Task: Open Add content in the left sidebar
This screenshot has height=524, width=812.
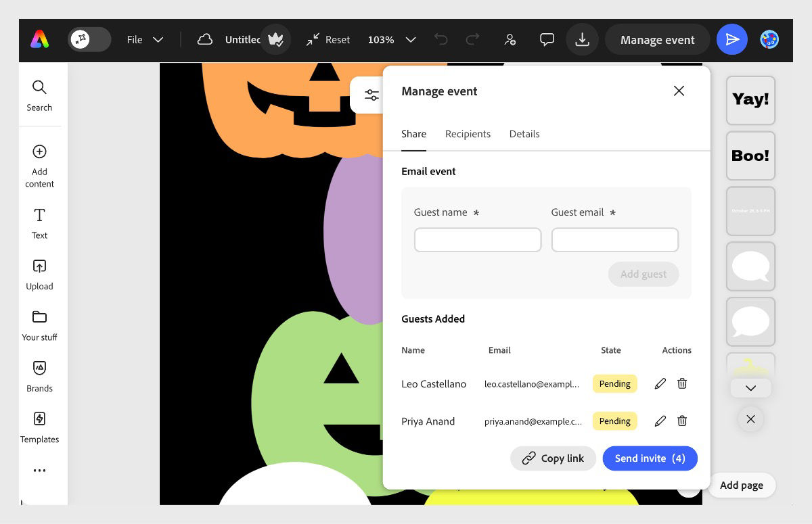Action: point(39,166)
